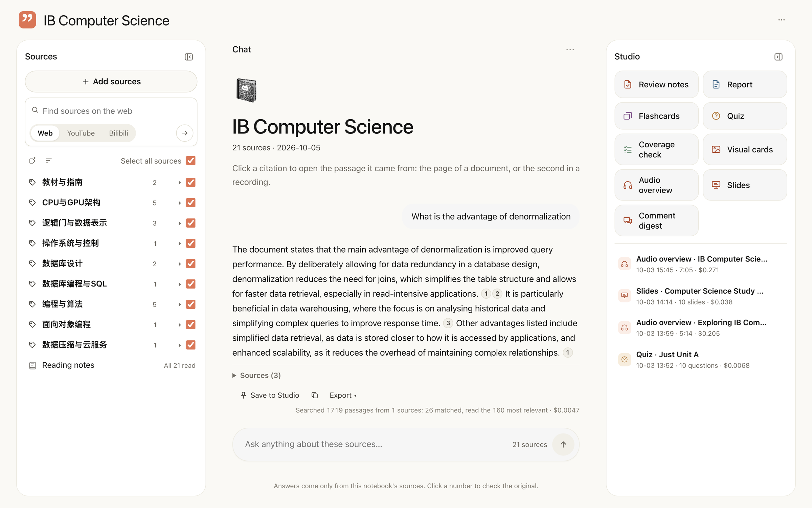
Task: Expand the 面向对象编程 group arrow
Action: click(179, 325)
